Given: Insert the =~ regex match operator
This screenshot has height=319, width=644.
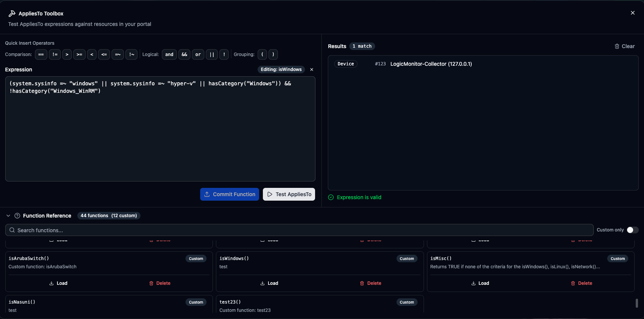Looking at the screenshot, I should coord(118,54).
